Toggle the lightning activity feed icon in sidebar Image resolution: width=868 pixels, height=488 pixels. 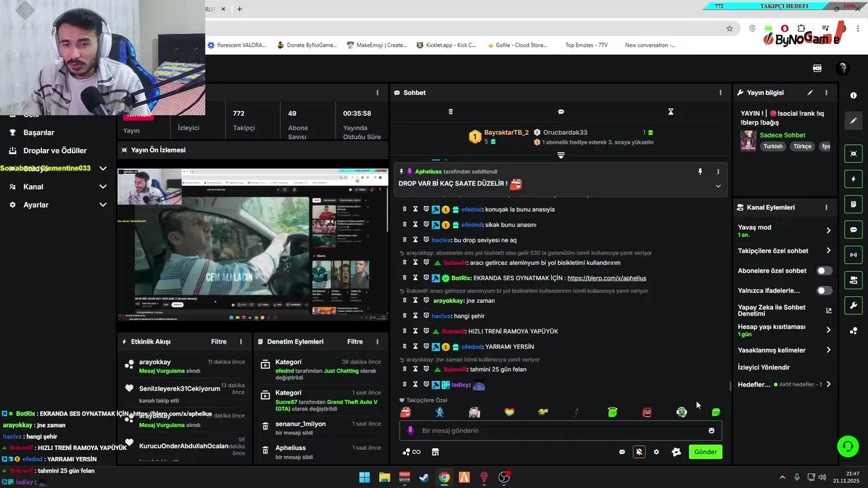(x=853, y=179)
